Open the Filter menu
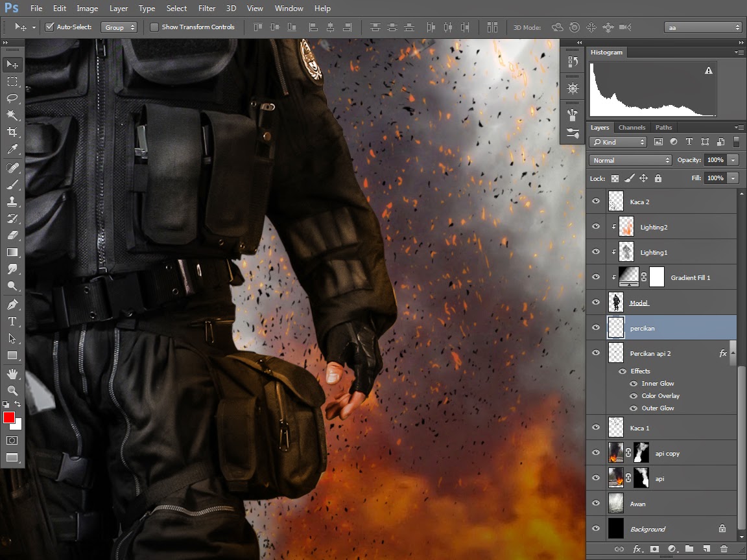This screenshot has width=747, height=560. [207, 8]
